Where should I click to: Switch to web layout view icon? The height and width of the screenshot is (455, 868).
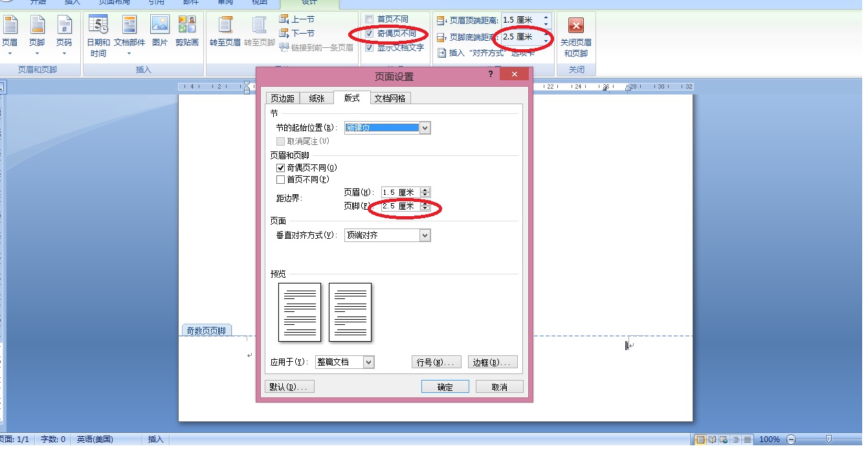(x=724, y=439)
